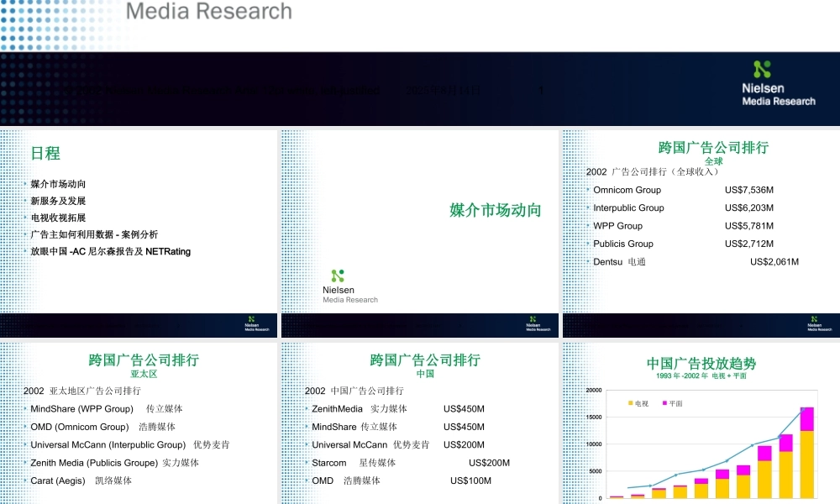840x504 pixels.
Task: Click the footer Nielsen logo under the 全球 ranking slide
Action: click(x=820, y=323)
